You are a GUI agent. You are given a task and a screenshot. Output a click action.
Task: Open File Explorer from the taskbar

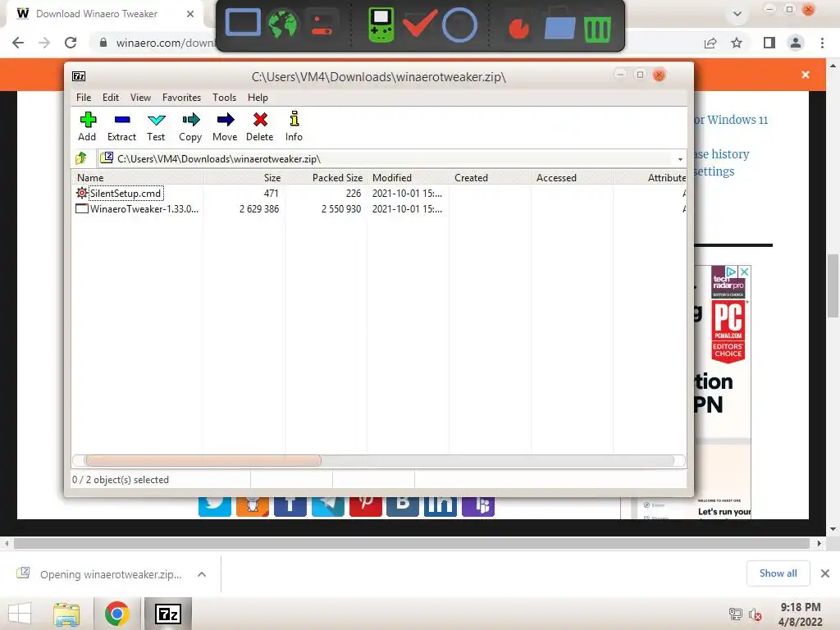[x=66, y=614]
